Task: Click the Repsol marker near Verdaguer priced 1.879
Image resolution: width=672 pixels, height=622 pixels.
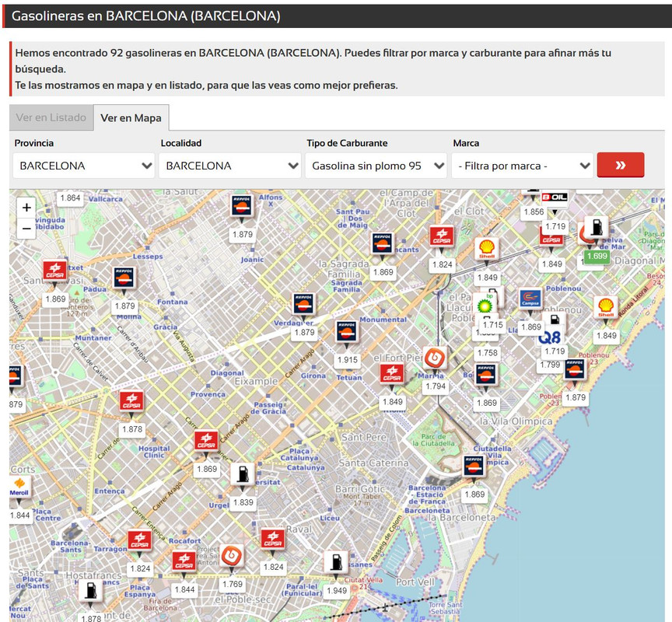Action: point(303,304)
